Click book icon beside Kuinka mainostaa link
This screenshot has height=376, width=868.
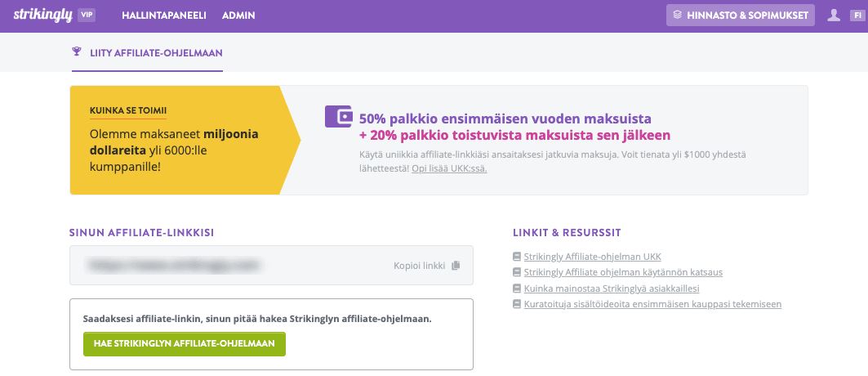[x=516, y=289]
